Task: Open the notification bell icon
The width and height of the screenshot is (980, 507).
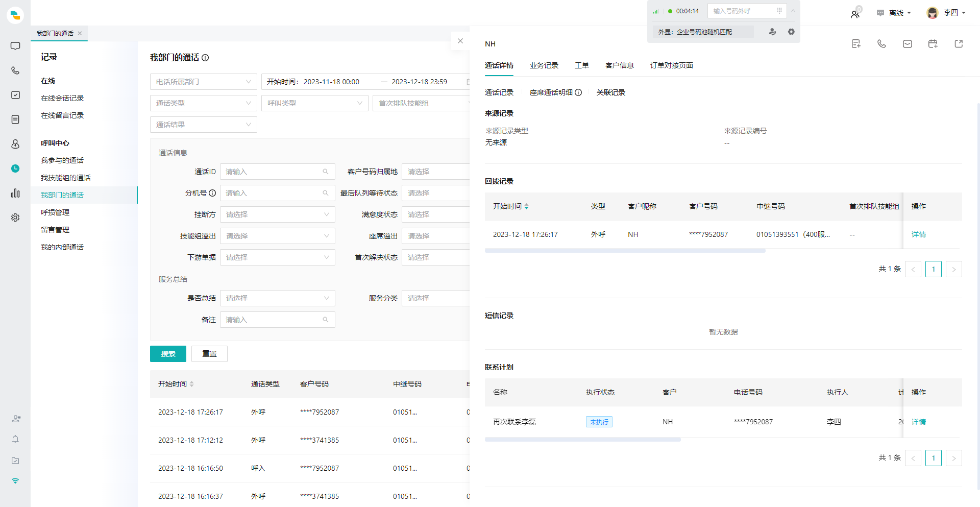Action: tap(15, 439)
